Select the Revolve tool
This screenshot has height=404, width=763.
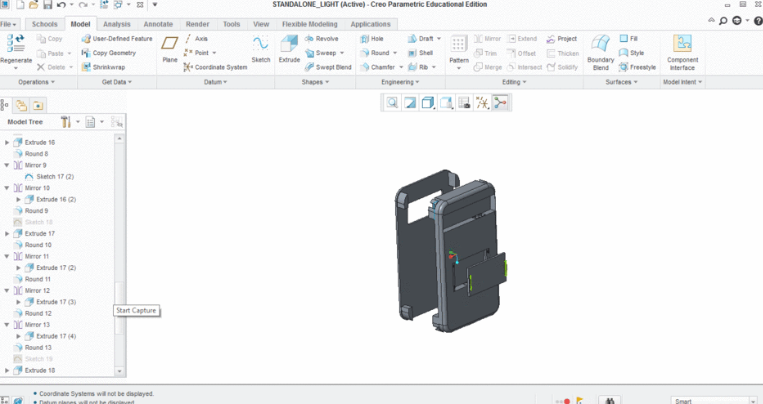[322, 38]
